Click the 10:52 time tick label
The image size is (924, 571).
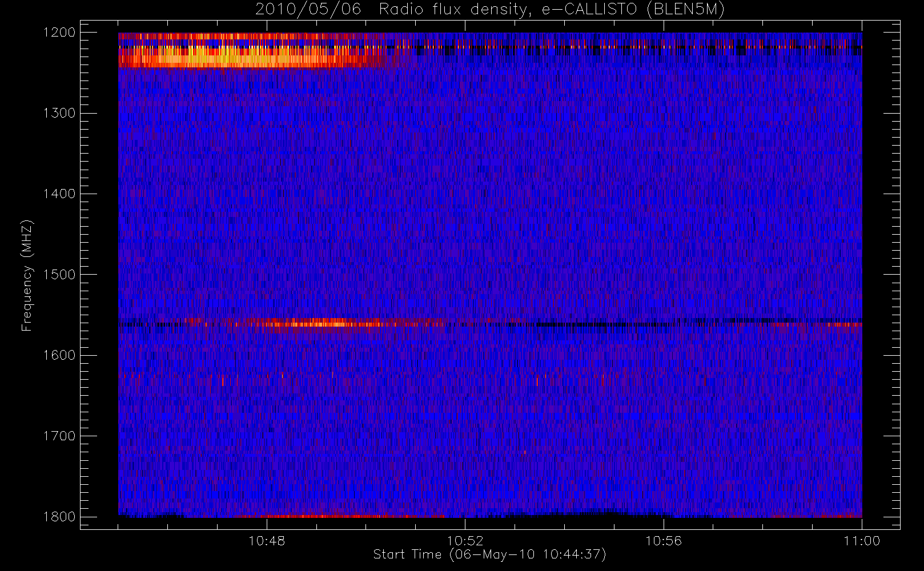465,541
